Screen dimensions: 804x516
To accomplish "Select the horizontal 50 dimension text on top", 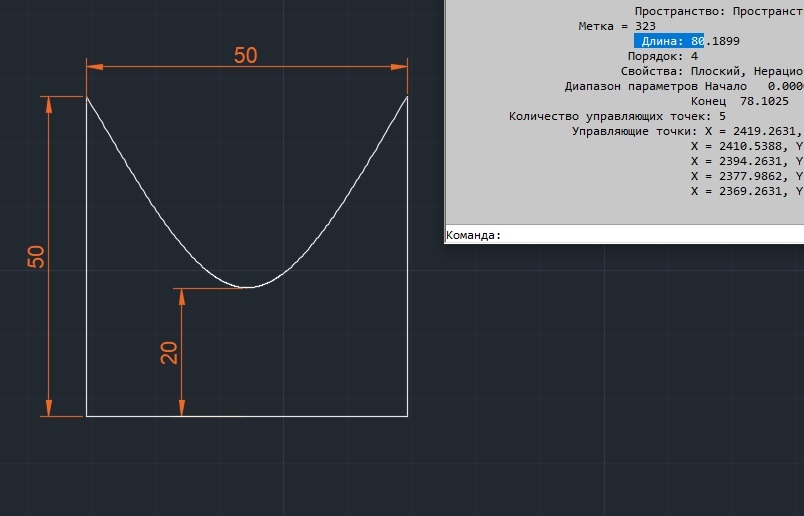I will tap(245, 55).
